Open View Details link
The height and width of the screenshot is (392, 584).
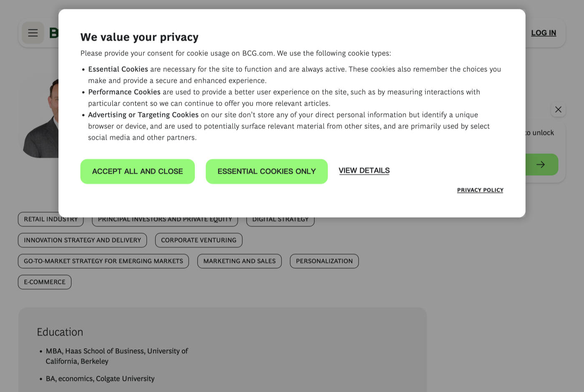tap(364, 171)
